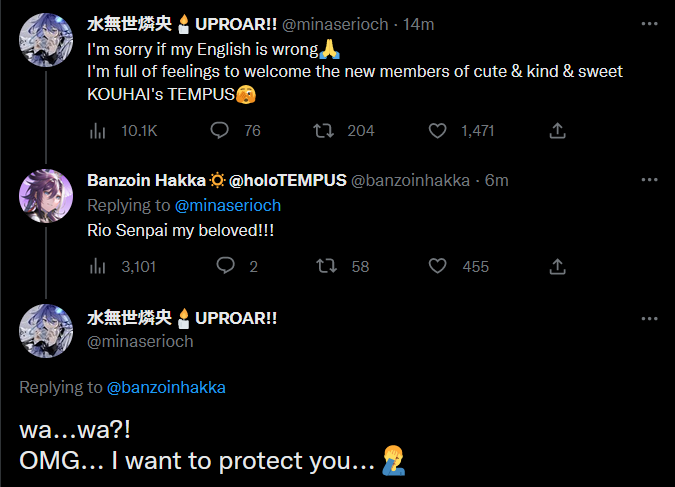Open more options for Banzoin Hakka's tweet

649,180
